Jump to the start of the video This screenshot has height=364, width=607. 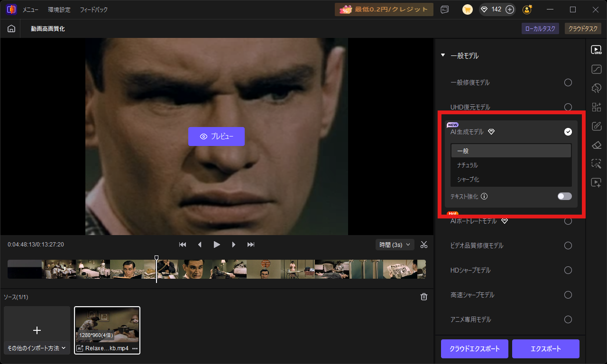click(183, 245)
